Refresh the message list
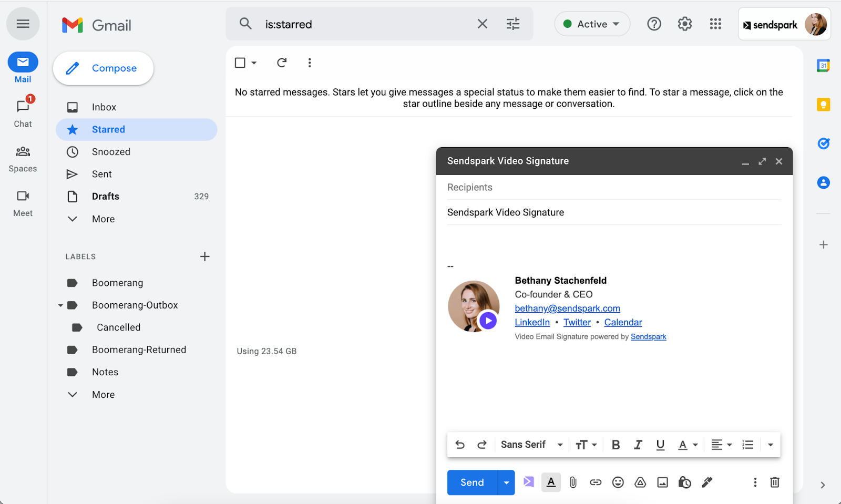841x504 pixels. [x=282, y=63]
